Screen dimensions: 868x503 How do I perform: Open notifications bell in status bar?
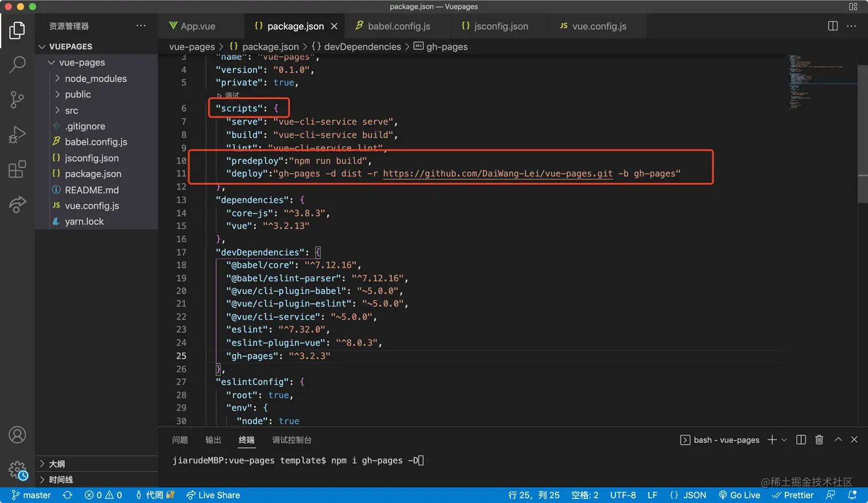pos(852,495)
